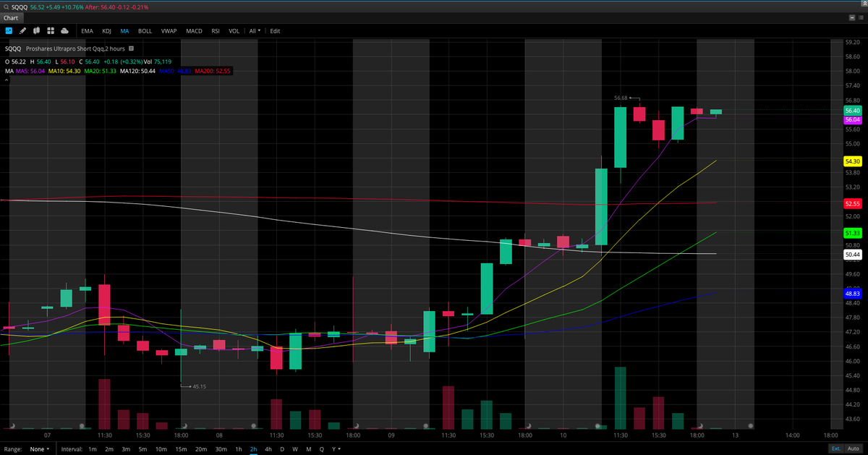Select the 1m interval
Screen dimensions: 868x455
(x=93, y=449)
